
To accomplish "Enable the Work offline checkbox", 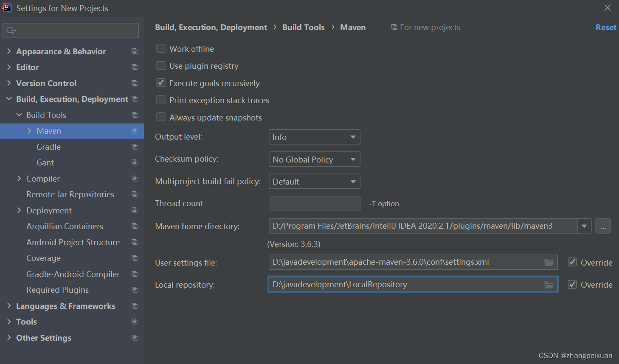I will click(161, 48).
